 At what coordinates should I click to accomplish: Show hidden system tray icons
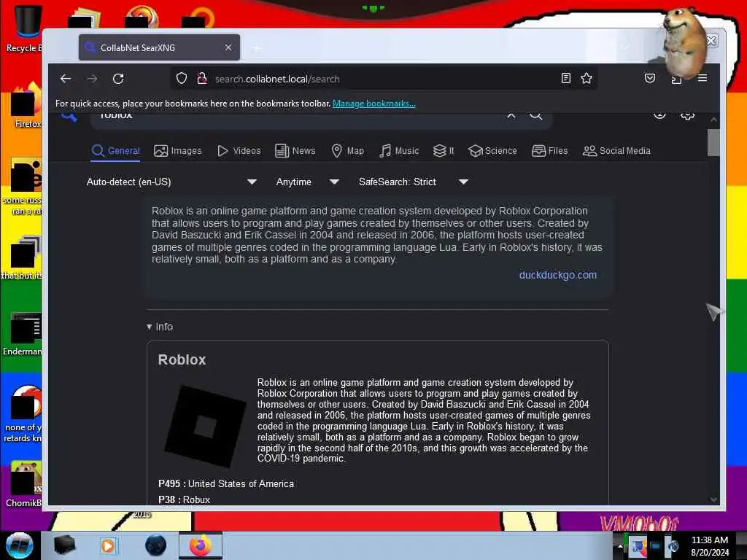pyautogui.click(x=620, y=545)
